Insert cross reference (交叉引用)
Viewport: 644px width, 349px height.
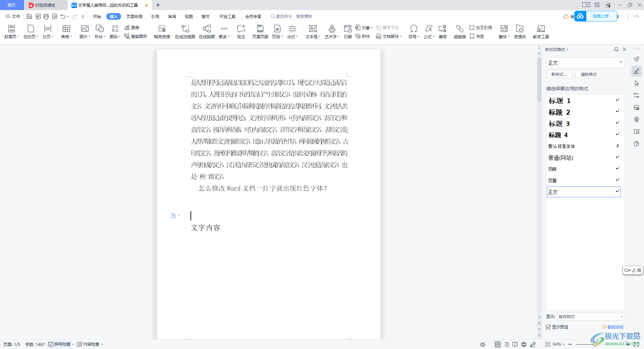click(480, 28)
